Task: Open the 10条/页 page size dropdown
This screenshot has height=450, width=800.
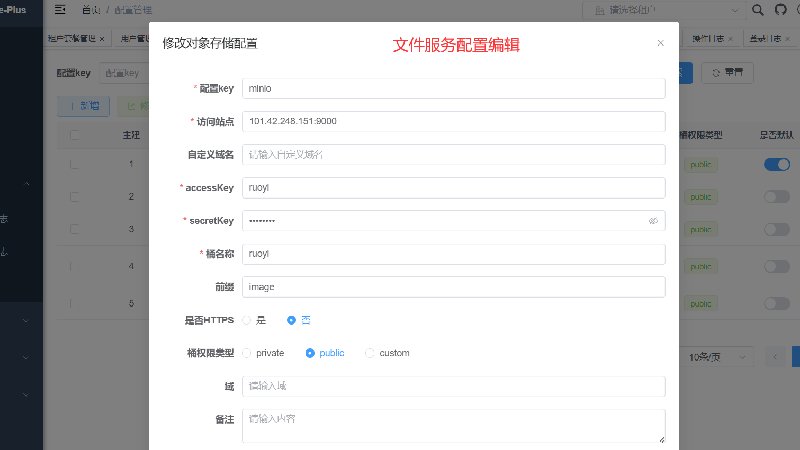Action: click(715, 357)
